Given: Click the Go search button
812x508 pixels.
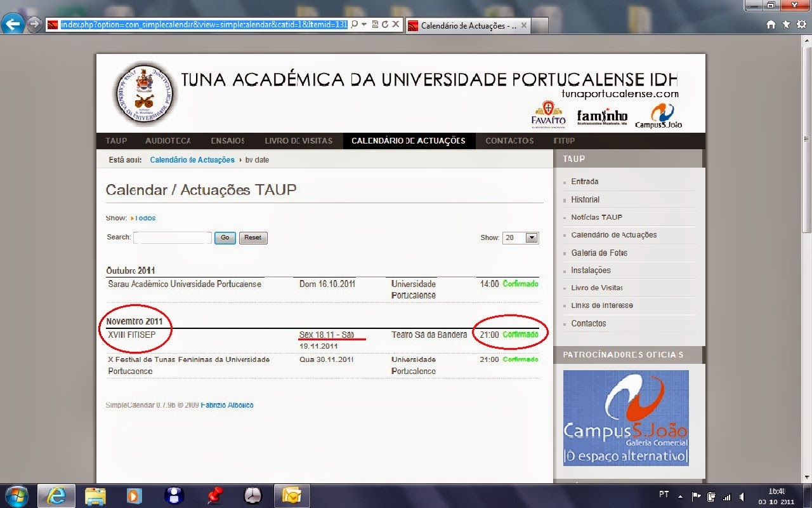Looking at the screenshot, I should point(225,237).
